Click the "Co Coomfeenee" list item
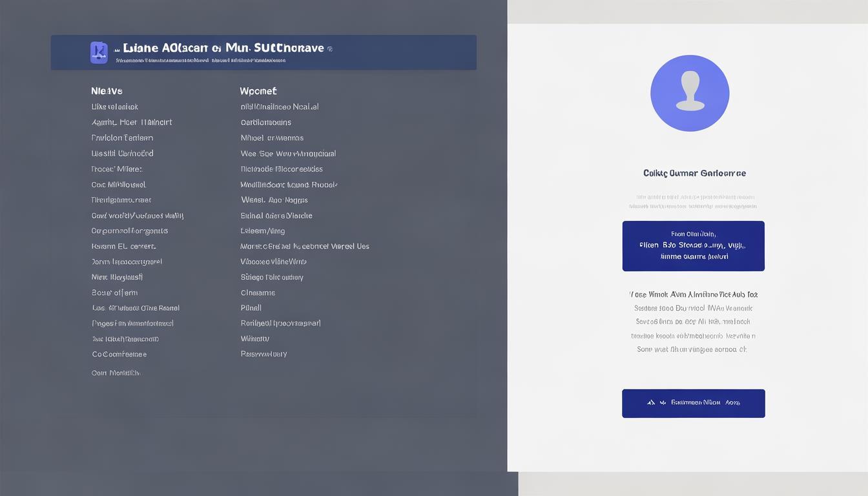The height and width of the screenshot is (496, 868). click(x=119, y=355)
